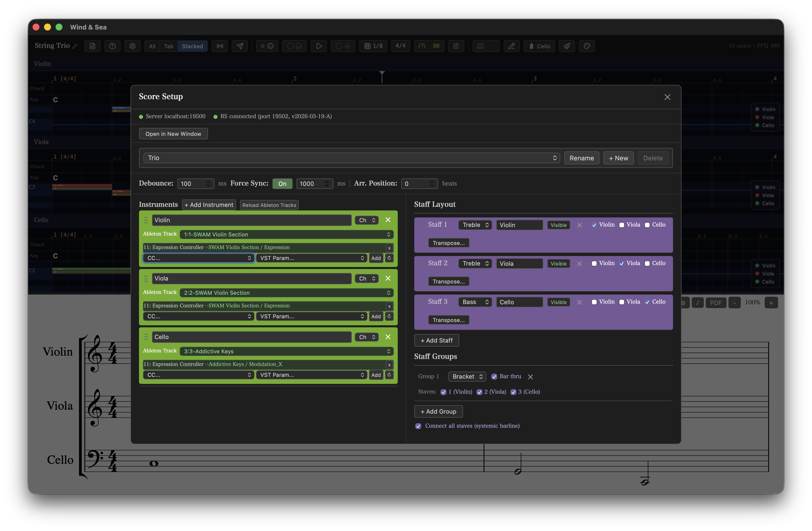Open the color palette icon
The width and height of the screenshot is (812, 531).
587,46
